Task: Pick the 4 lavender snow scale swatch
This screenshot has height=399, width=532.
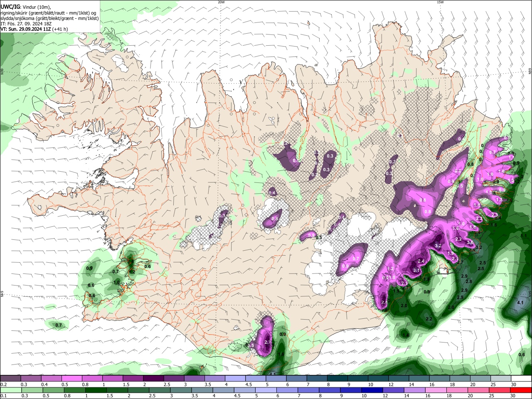Action: [235, 379]
